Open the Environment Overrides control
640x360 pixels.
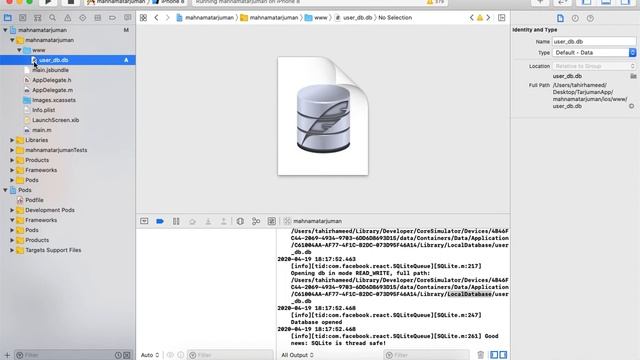[271, 221]
